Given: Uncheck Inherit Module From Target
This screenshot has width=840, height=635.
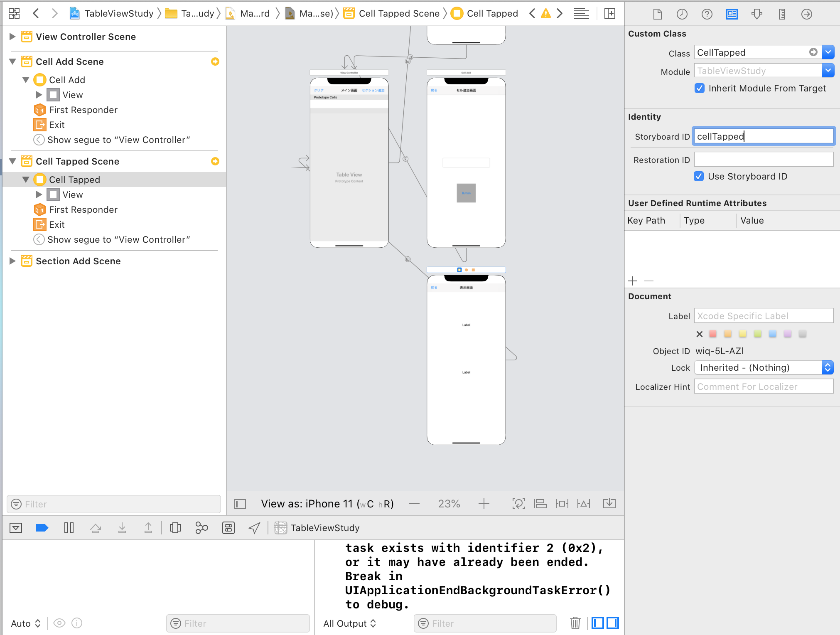Looking at the screenshot, I should pos(700,88).
